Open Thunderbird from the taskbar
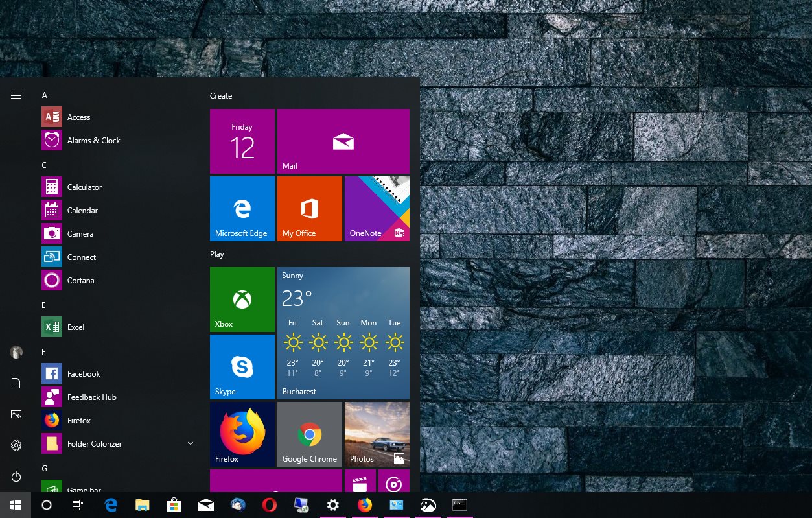 (238, 505)
